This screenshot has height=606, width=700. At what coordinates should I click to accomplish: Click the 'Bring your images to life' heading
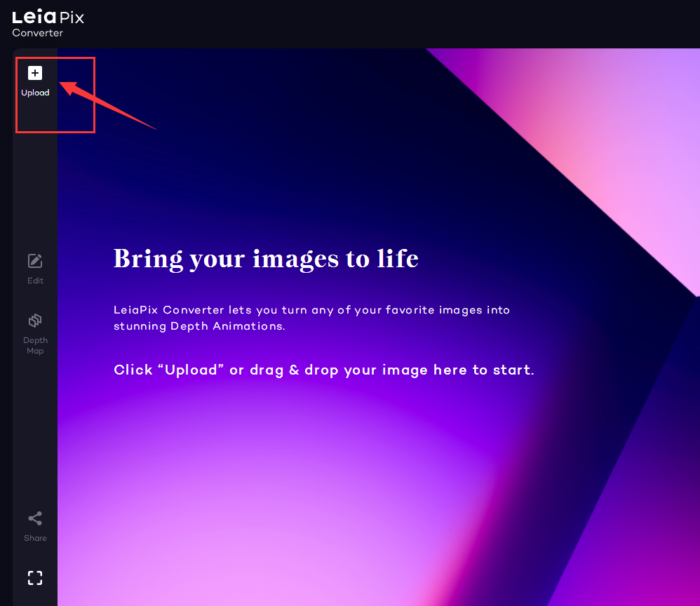pyautogui.click(x=266, y=259)
